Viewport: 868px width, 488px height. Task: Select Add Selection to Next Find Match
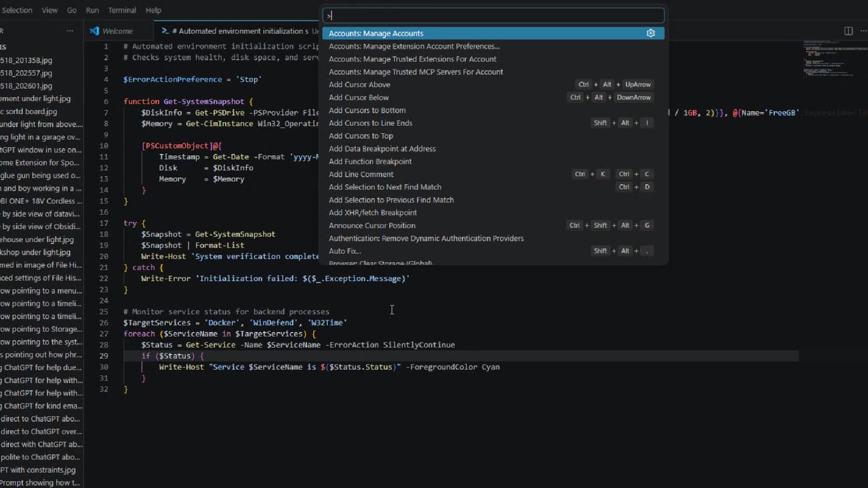[x=493, y=187]
